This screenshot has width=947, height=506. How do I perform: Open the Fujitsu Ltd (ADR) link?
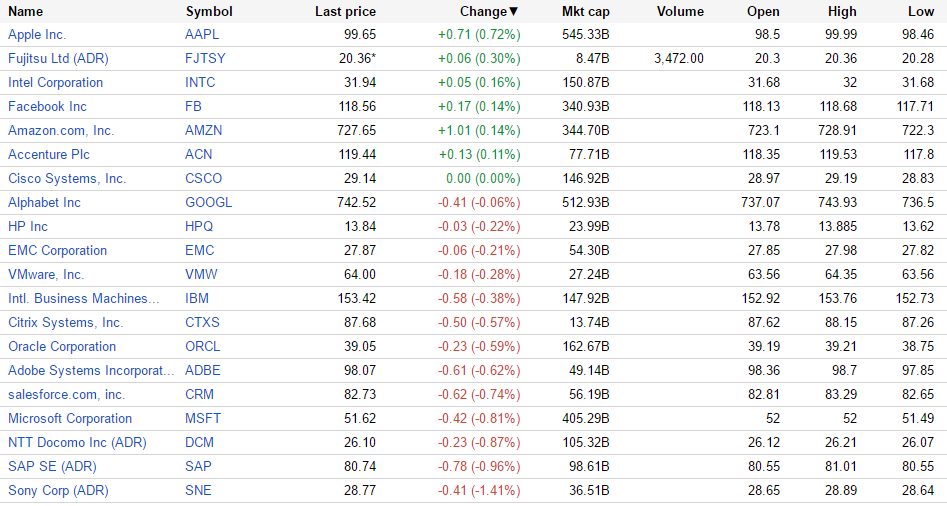[x=58, y=59]
